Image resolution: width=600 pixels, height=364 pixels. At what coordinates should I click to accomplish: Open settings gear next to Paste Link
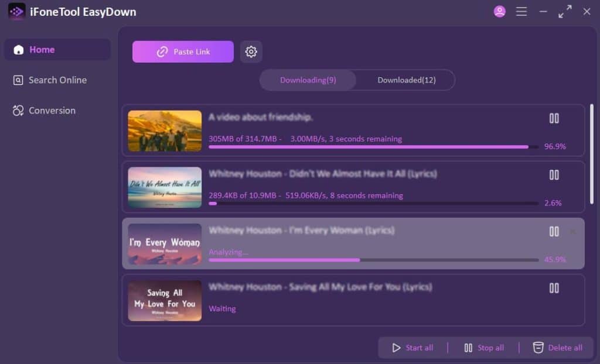(x=251, y=51)
